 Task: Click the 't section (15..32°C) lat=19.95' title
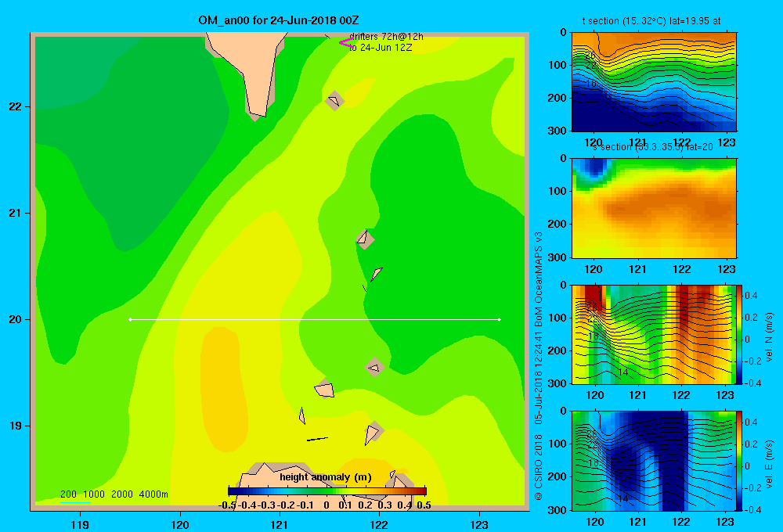pyautogui.click(x=651, y=21)
